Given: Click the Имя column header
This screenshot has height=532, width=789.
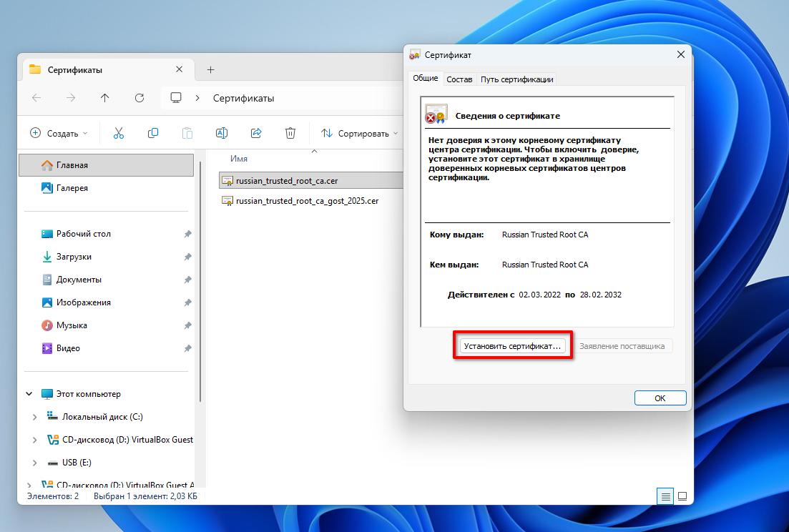Looking at the screenshot, I should (x=239, y=159).
